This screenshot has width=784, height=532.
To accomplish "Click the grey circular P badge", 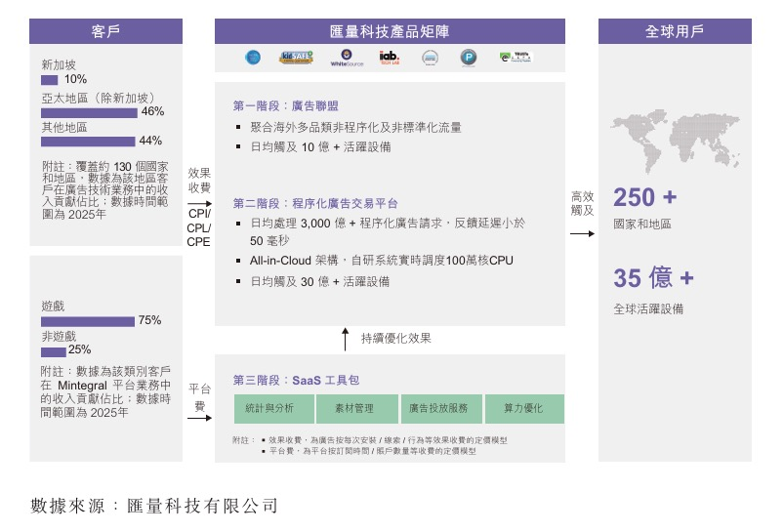I will (469, 58).
